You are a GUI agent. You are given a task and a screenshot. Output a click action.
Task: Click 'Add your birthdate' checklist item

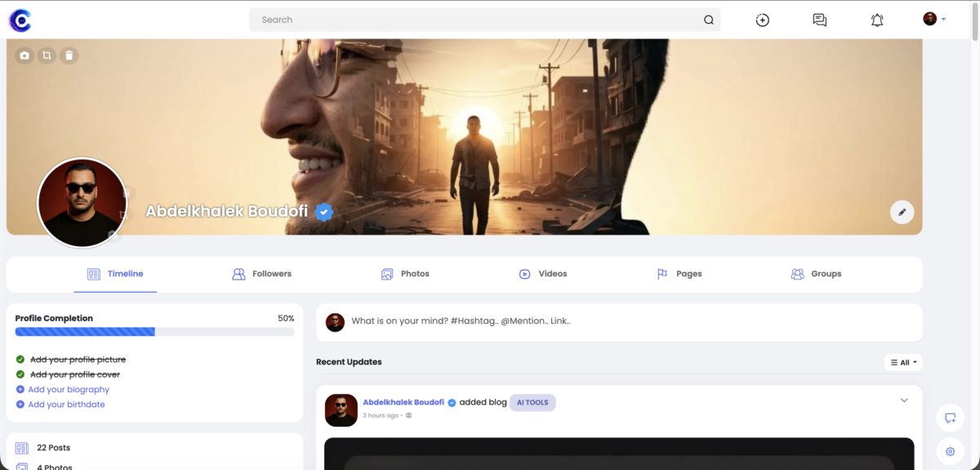66,405
